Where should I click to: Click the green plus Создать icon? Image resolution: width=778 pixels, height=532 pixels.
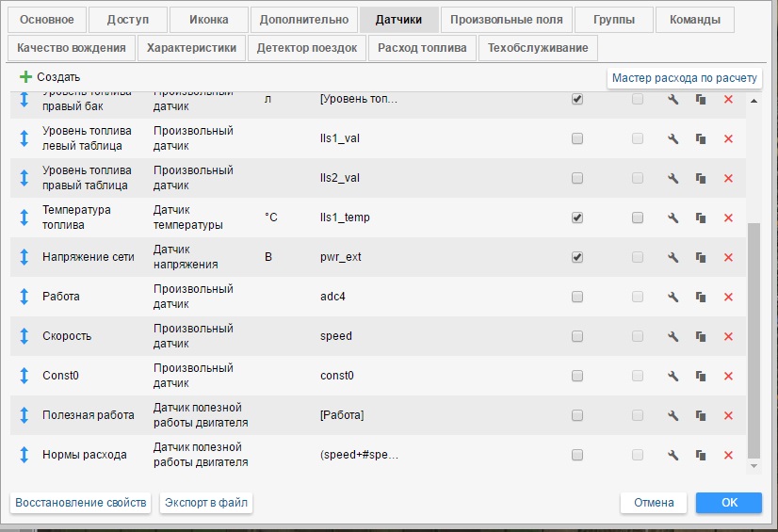pyautogui.click(x=25, y=77)
